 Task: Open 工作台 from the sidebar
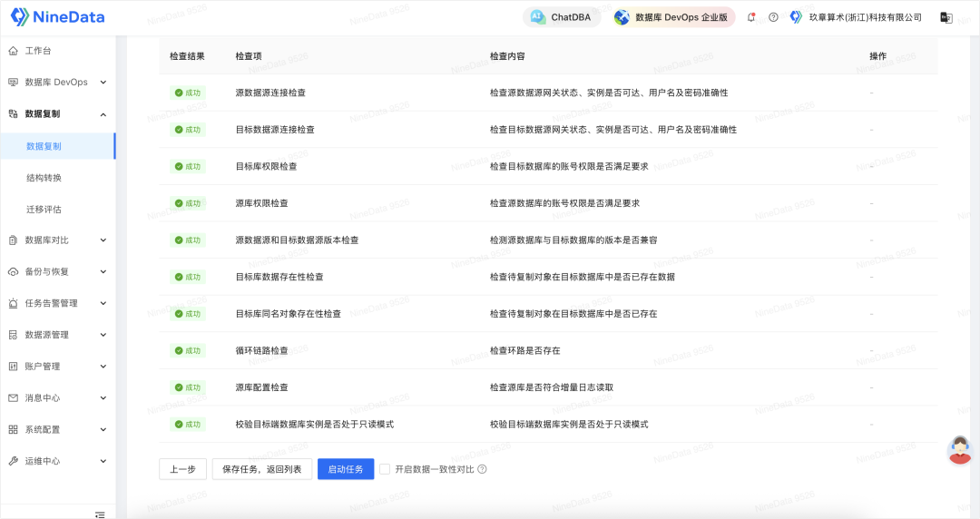click(x=38, y=51)
